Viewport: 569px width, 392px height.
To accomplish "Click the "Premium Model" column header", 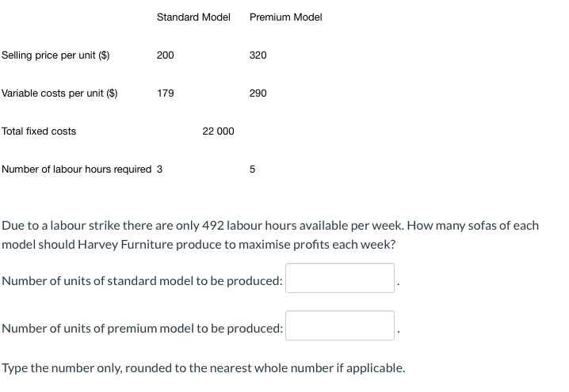I will pos(285,17).
